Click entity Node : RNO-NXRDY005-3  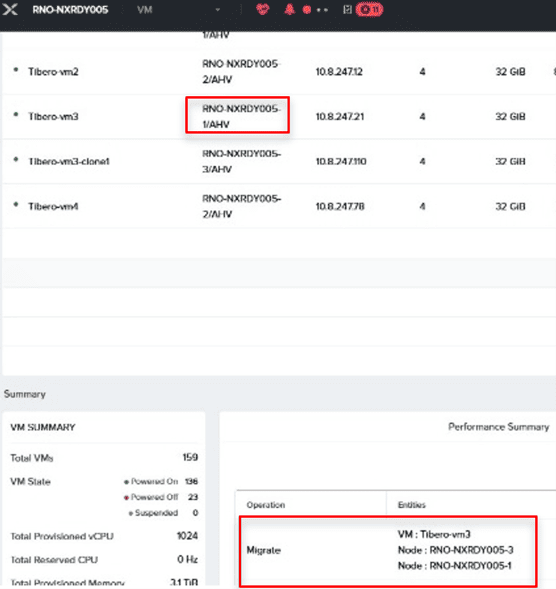(x=455, y=550)
